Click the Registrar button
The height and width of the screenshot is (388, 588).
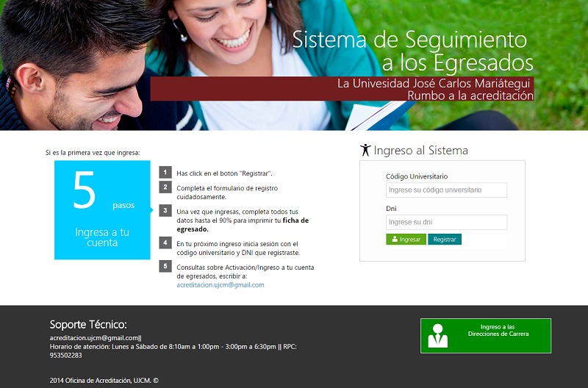click(445, 239)
